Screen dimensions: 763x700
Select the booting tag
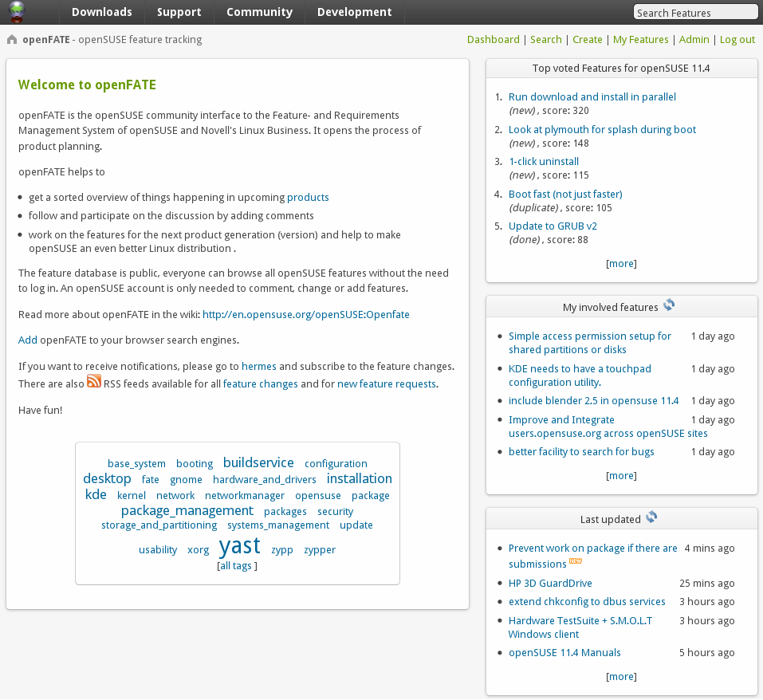click(x=195, y=463)
